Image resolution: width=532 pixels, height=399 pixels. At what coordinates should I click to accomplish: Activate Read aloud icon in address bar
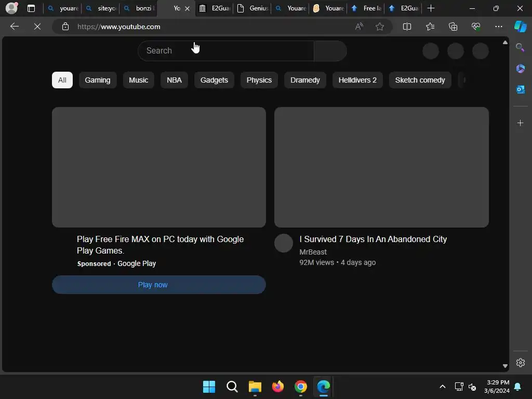359,26
